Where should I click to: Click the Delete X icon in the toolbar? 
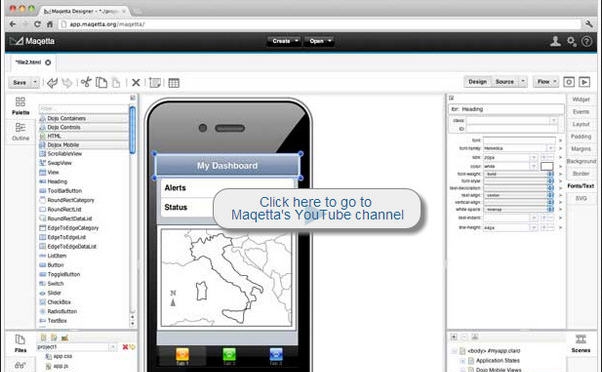point(136,83)
